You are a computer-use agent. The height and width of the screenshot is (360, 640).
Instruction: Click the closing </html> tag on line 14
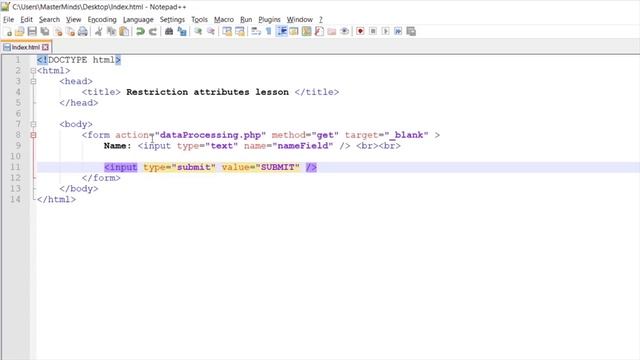(56, 199)
